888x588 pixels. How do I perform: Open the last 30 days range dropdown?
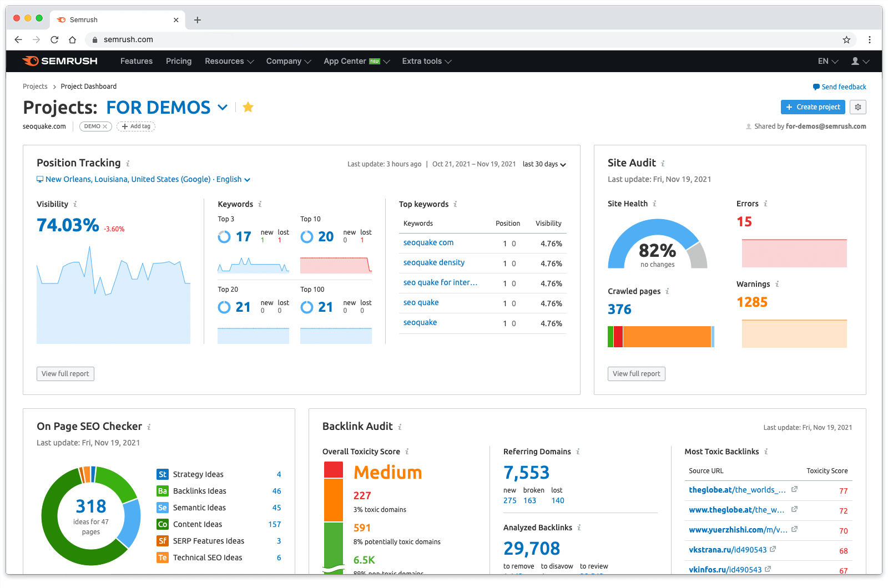544,164
